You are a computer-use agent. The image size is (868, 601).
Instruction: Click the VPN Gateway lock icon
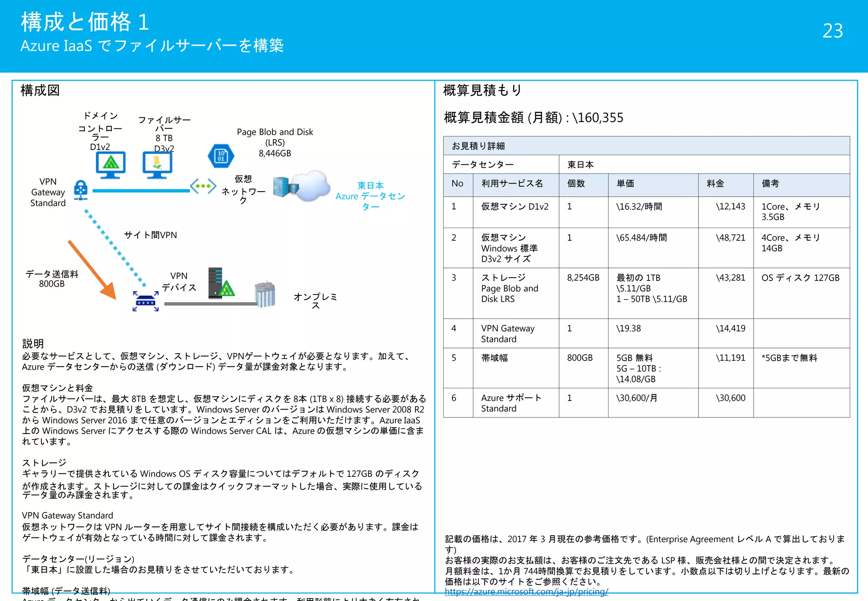click(81, 190)
